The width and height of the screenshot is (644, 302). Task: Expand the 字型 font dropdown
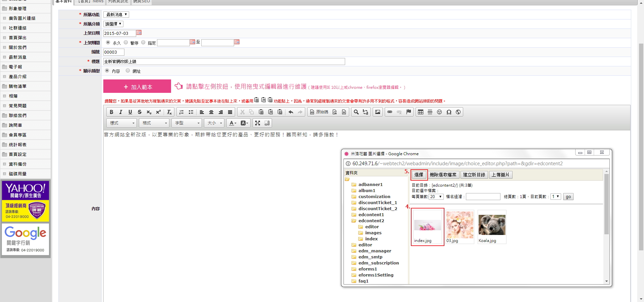(187, 123)
